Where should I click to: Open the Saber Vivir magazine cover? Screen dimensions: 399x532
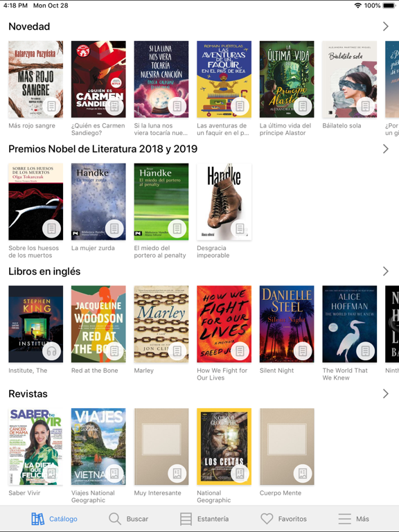(35, 447)
